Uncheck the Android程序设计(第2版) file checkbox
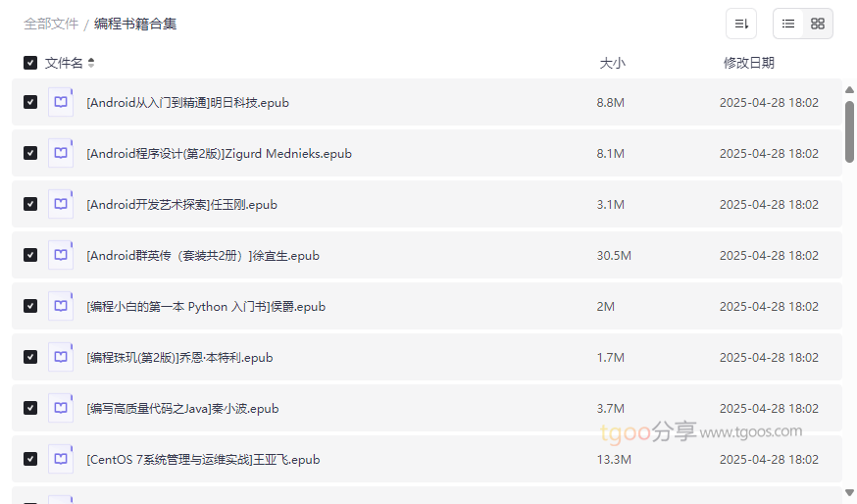 (x=30, y=153)
